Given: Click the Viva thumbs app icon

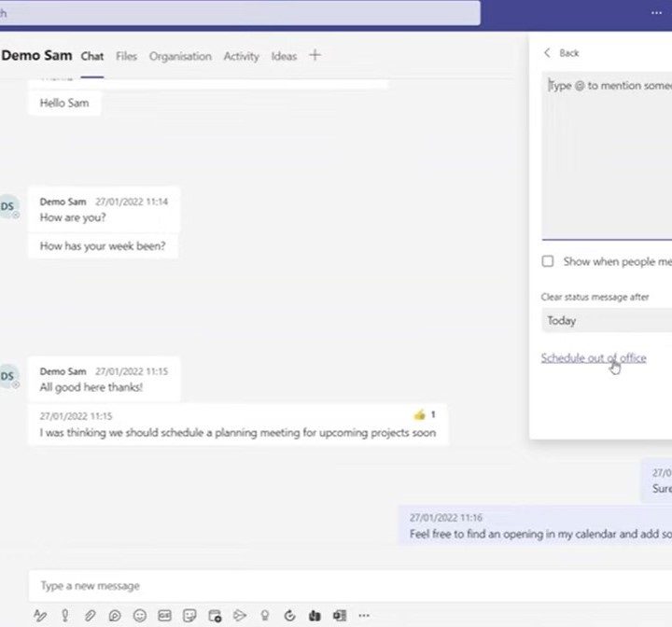Looking at the screenshot, I should [x=315, y=616].
